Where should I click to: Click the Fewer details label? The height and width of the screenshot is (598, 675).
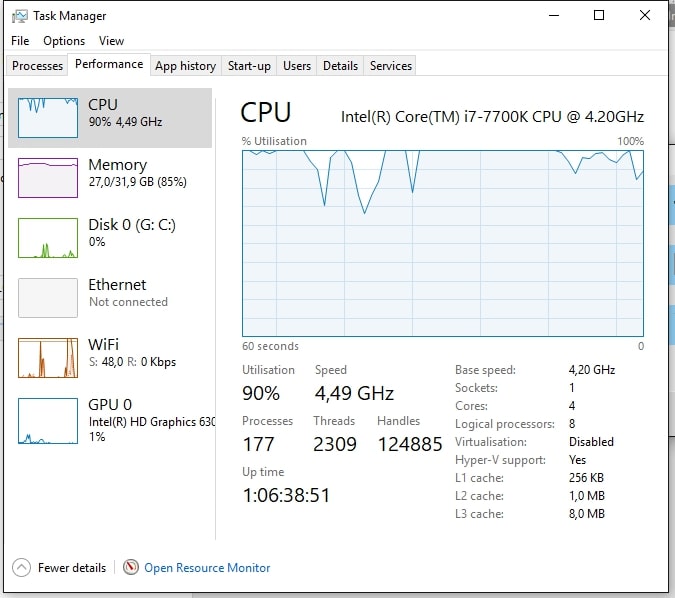coord(72,568)
